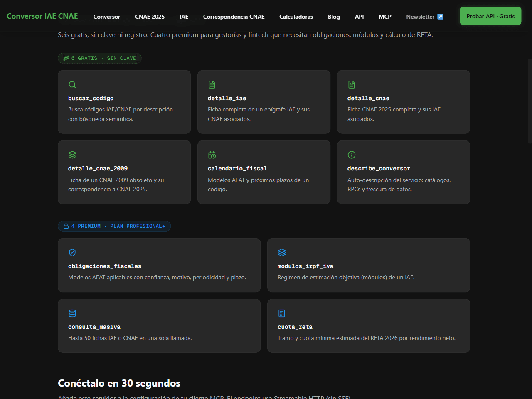Click the sparkles icon in the 6 GRATIS badge
This screenshot has width=532, height=399.
[x=66, y=58]
